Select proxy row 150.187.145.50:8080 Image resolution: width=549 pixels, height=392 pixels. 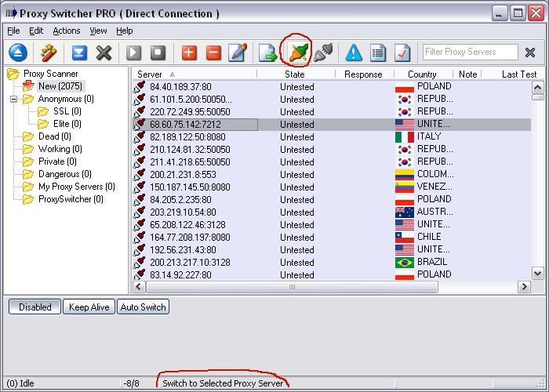click(x=332, y=187)
